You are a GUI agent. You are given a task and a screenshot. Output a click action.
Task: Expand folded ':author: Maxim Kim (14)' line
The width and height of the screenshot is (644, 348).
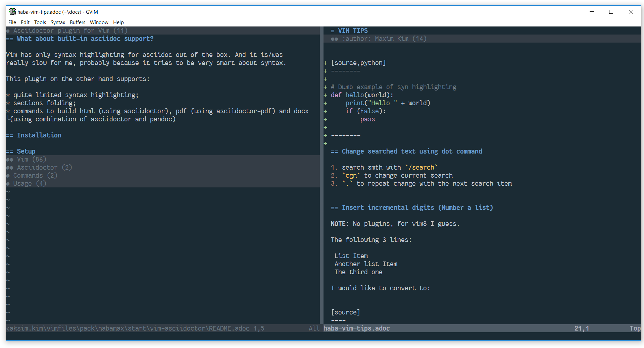[482, 39]
